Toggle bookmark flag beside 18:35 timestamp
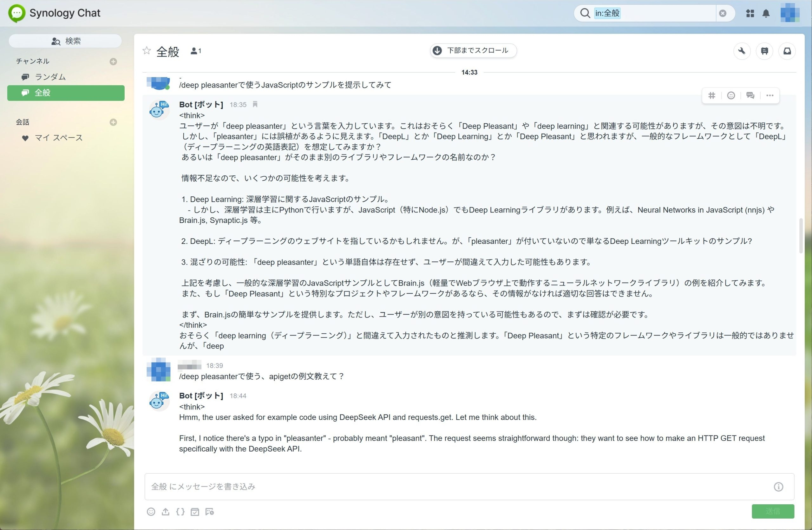 255,104
